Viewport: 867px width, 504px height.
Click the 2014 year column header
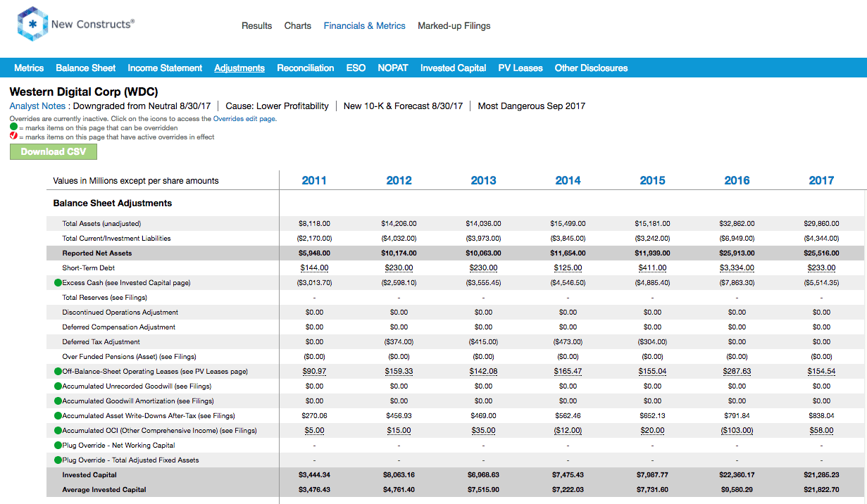pos(568,181)
